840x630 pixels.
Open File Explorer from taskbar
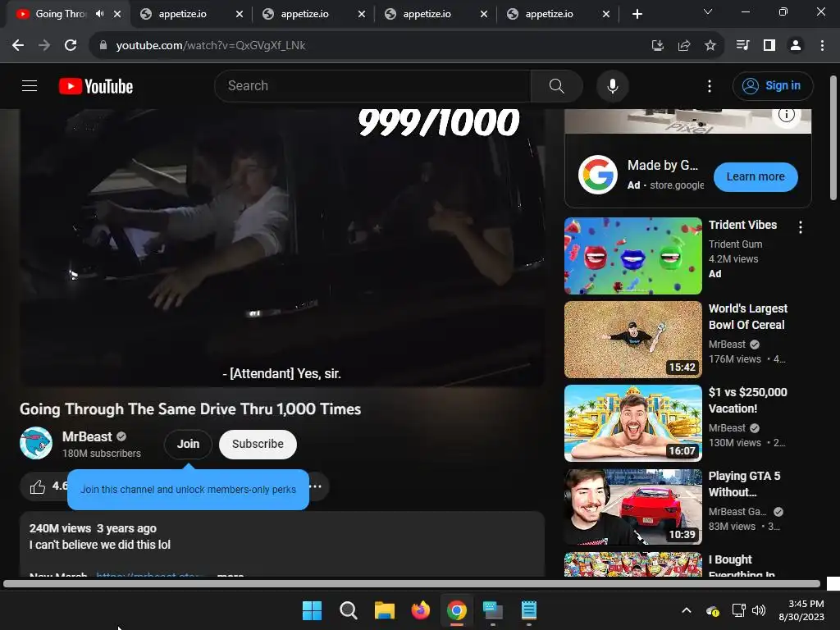(384, 610)
